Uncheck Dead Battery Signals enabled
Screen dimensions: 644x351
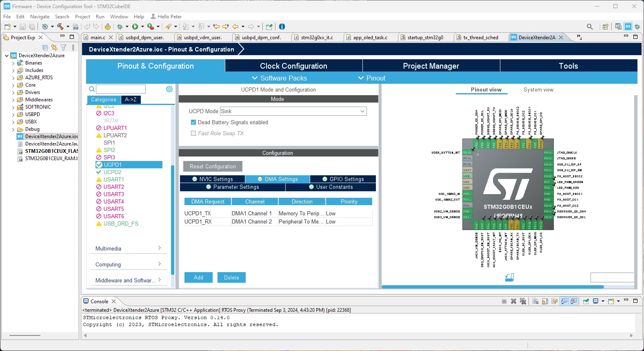[x=193, y=122]
